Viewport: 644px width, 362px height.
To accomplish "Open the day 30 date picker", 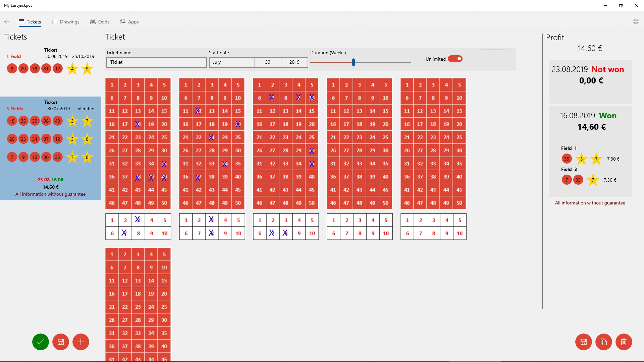I will point(267,62).
